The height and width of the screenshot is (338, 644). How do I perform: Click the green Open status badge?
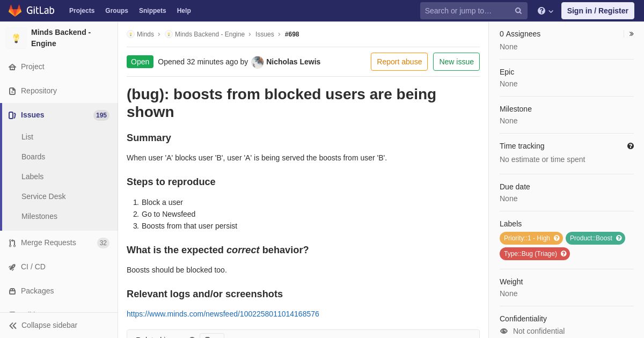click(140, 62)
